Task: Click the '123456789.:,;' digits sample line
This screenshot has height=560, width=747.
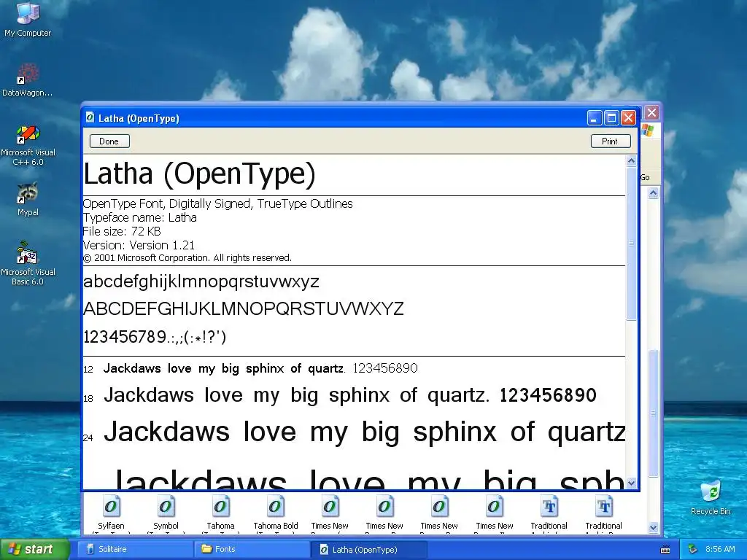Action: [x=155, y=337]
